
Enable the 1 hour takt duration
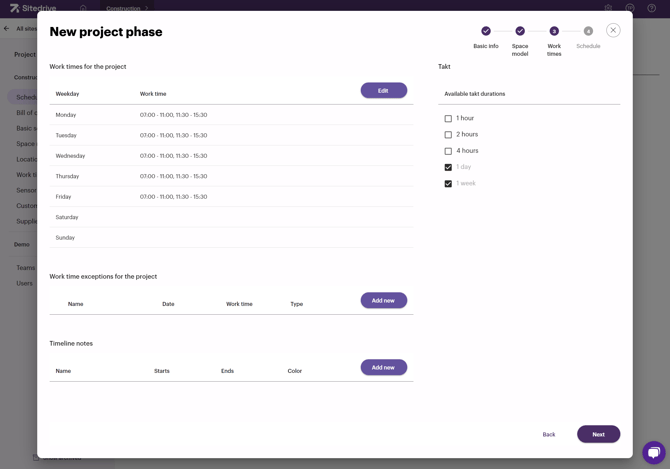448,118
